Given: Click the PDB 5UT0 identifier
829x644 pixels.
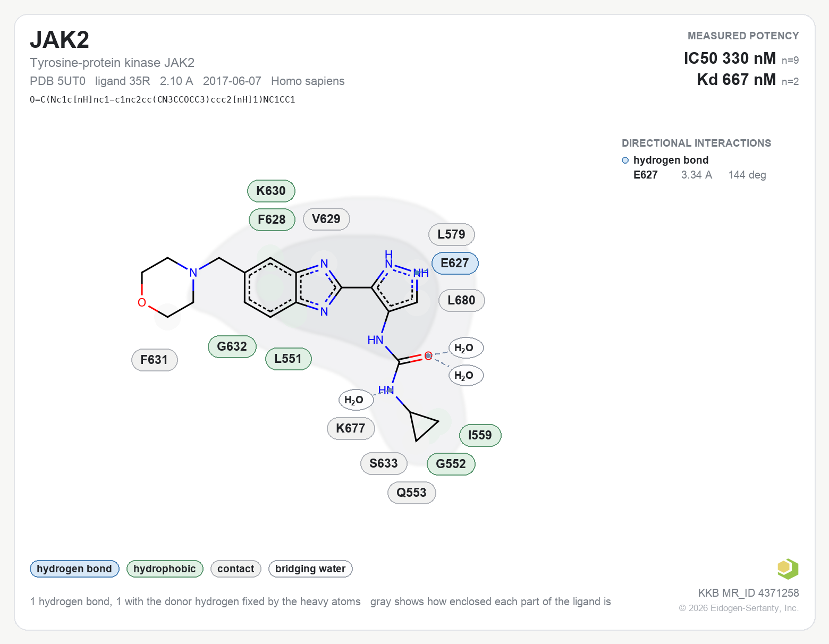Looking at the screenshot, I should point(57,81).
